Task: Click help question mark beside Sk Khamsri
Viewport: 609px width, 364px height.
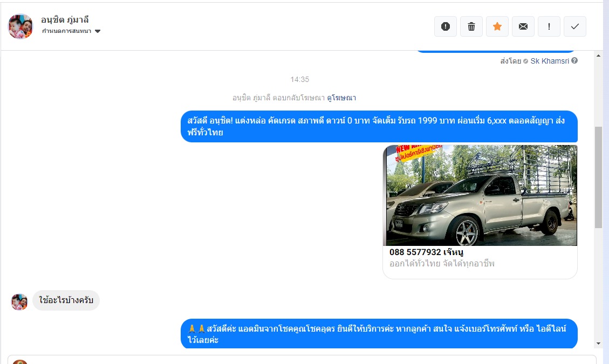Action: [574, 60]
